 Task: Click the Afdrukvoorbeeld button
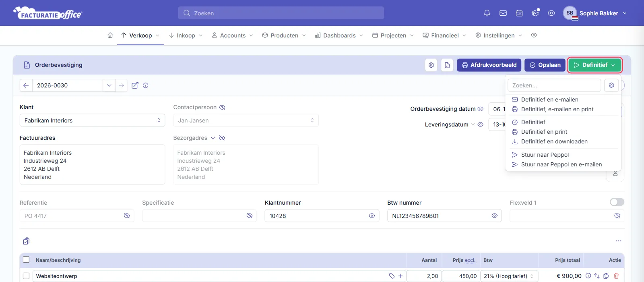[x=489, y=65]
